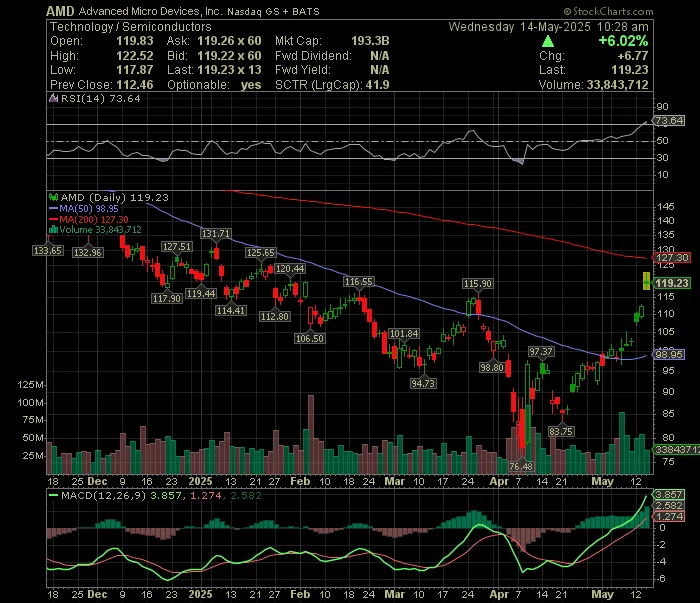Screen dimensions: 700x603
Task: Click the Volume 33,843,712 legend text
Action: [x=100, y=230]
